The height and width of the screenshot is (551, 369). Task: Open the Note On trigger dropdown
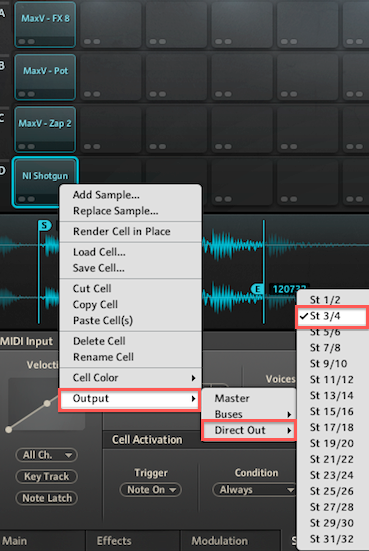coord(151,490)
